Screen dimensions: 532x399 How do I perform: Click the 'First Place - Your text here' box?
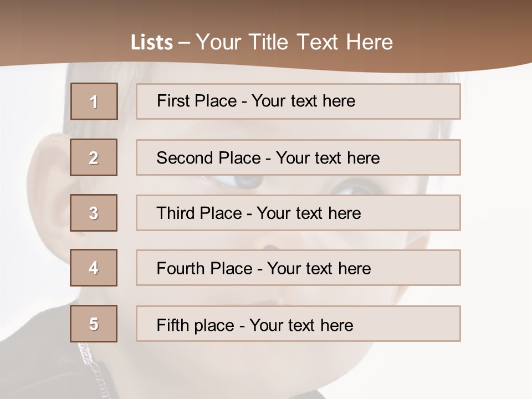click(298, 101)
